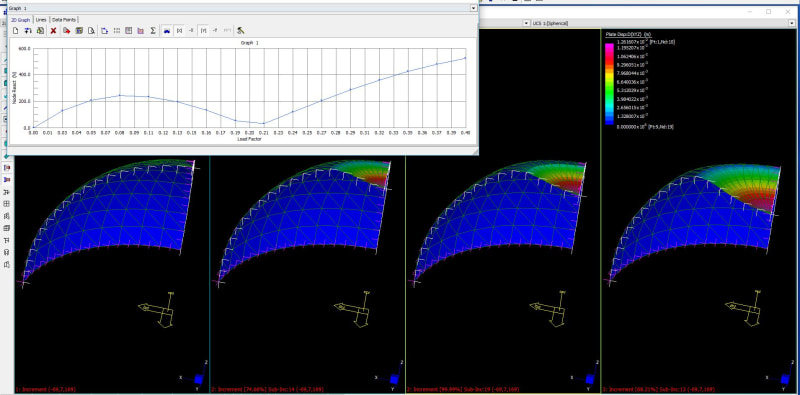Click the bottommost left sidebar icon
This screenshot has height=395, width=800.
tap(7, 264)
